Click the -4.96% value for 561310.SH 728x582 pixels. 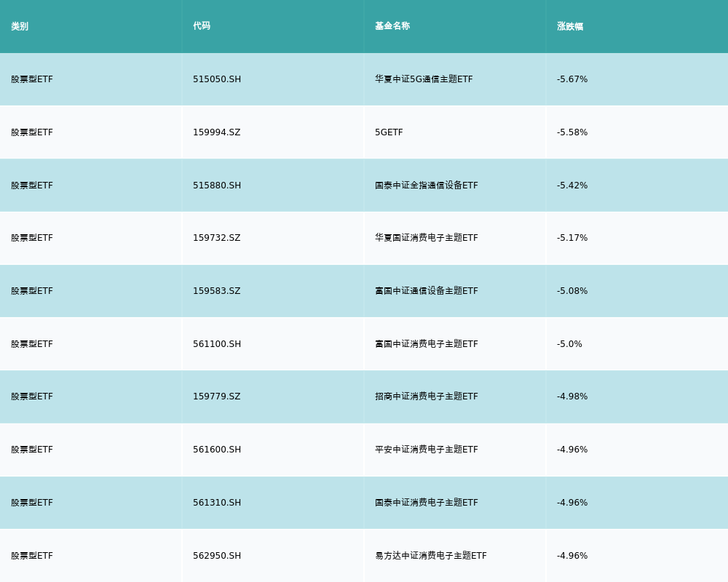pyautogui.click(x=572, y=503)
